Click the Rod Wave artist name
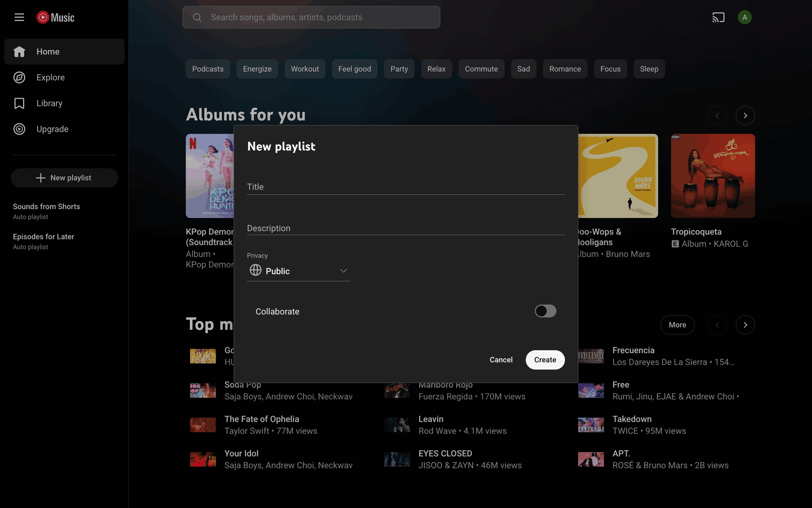The height and width of the screenshot is (508, 812). pos(437,431)
